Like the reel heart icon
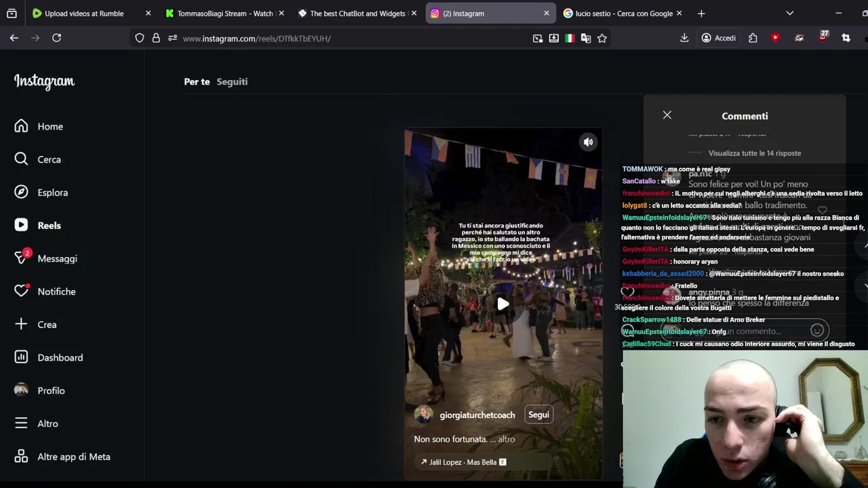Screen dimensions: 868x488 [627, 293]
